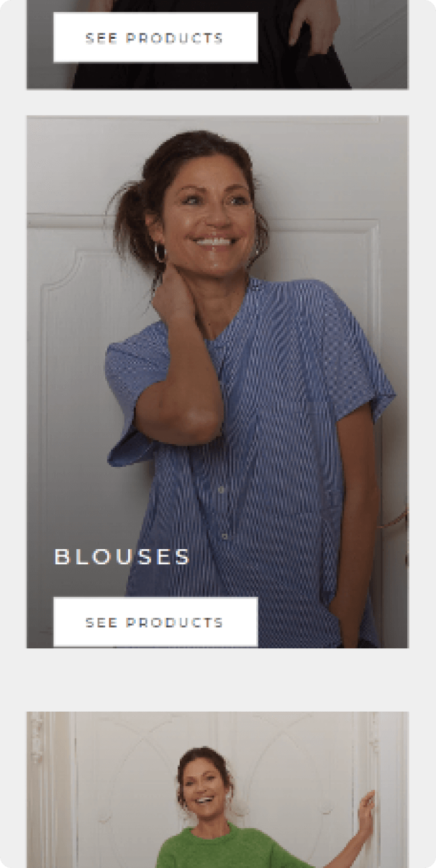The height and width of the screenshot is (868, 436).
Task: Click the smiling face of the blouse model
Action: pyautogui.click(x=210, y=220)
